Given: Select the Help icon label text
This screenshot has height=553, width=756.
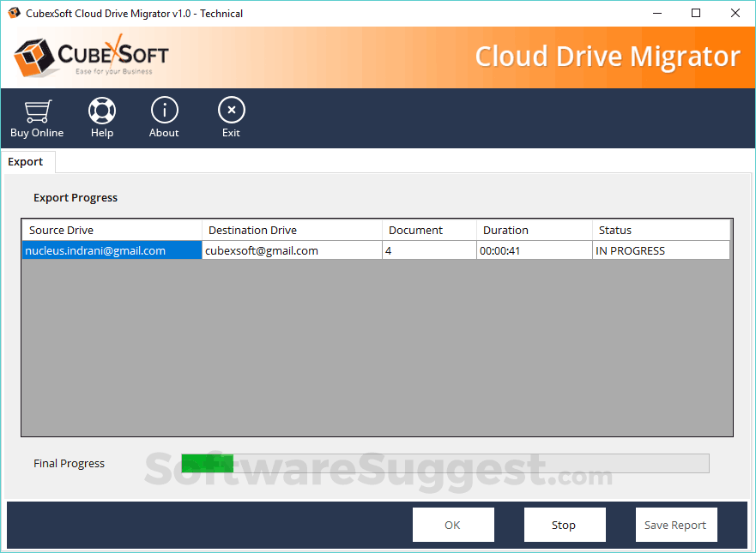Looking at the screenshot, I should point(101,133).
